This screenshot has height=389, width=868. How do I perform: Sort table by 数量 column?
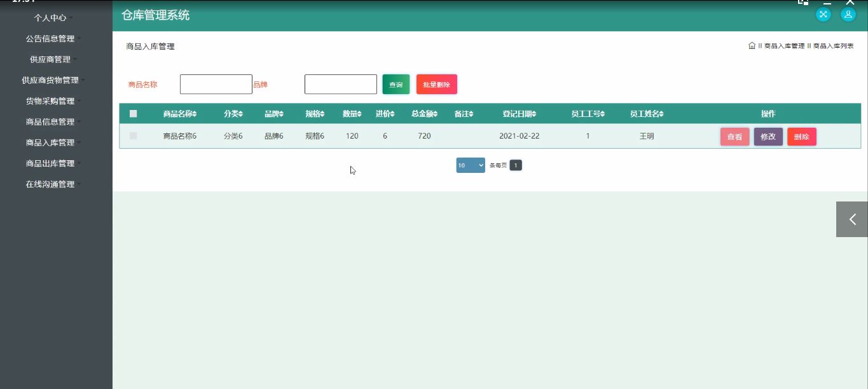352,114
